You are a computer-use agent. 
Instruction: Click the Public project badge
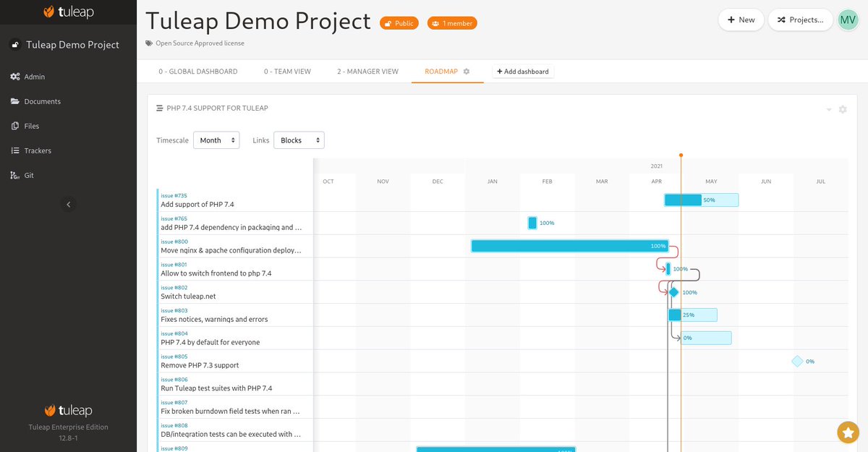[x=399, y=23]
